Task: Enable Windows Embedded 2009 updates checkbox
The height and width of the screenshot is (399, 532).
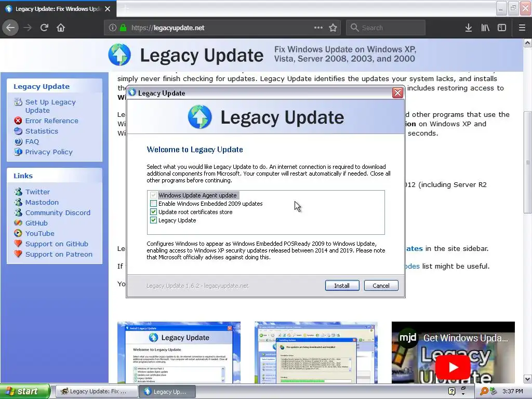Action: click(x=153, y=204)
